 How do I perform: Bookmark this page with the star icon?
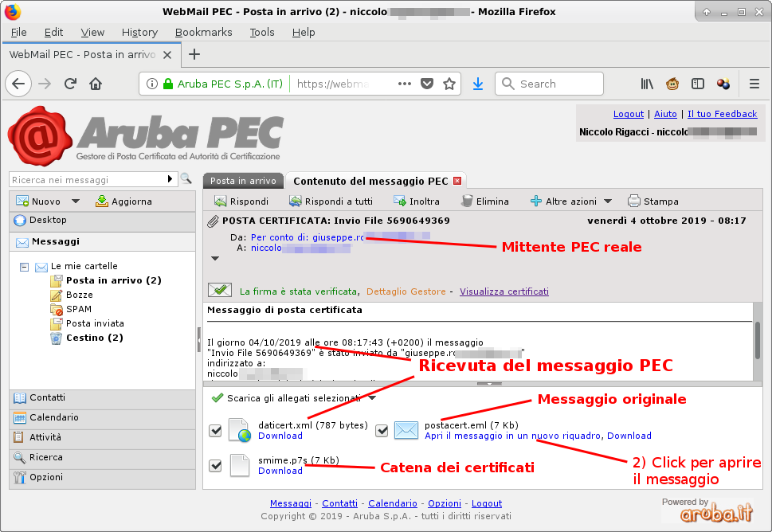tap(449, 84)
